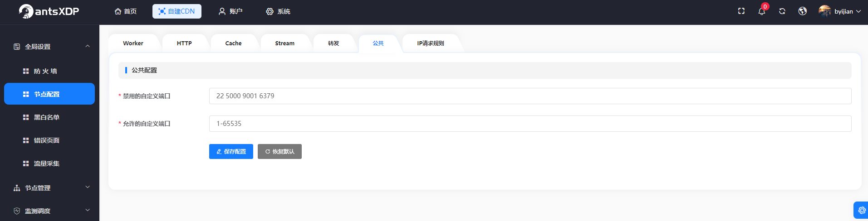Image resolution: width=868 pixels, height=221 pixels.
Task: Open byijian user dropdown
Action: 847,11
